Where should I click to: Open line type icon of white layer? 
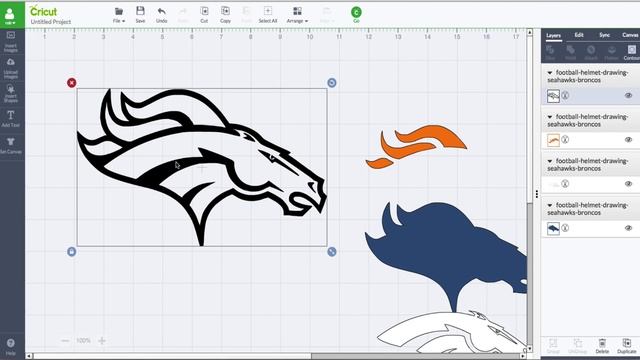565,184
